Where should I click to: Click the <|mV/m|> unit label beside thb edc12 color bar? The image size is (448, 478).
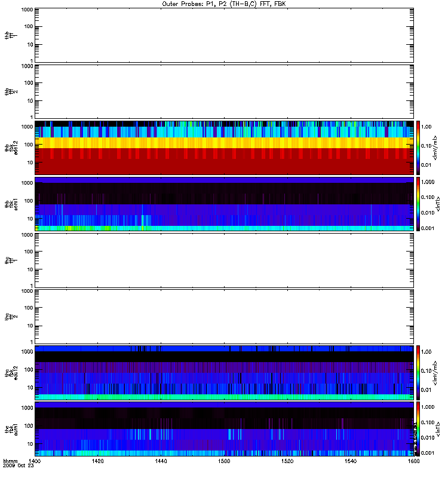435,148
